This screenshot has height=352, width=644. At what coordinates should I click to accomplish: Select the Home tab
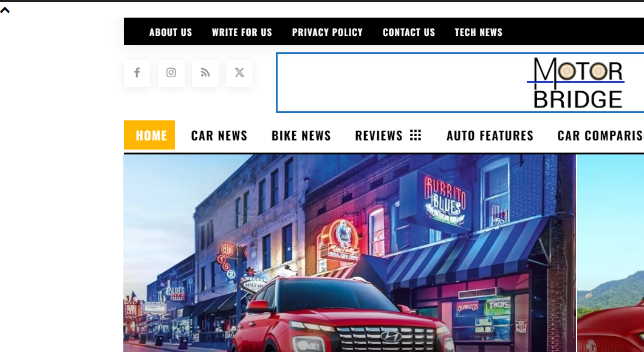point(149,135)
